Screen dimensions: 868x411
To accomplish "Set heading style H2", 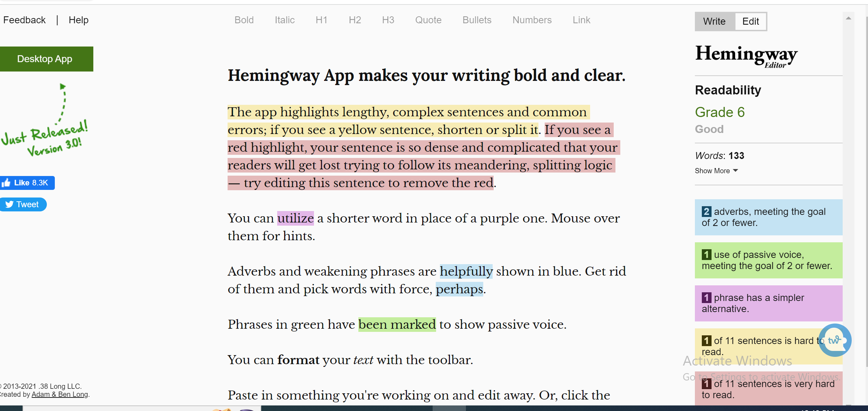I will pos(355,20).
